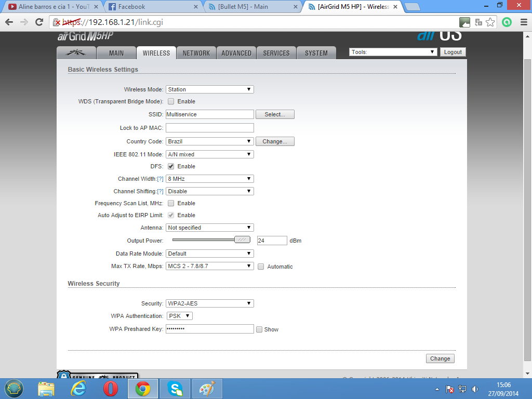Viewport: 532px width, 399px height.
Task: Open Wireless Mode dropdown
Action: (210, 89)
